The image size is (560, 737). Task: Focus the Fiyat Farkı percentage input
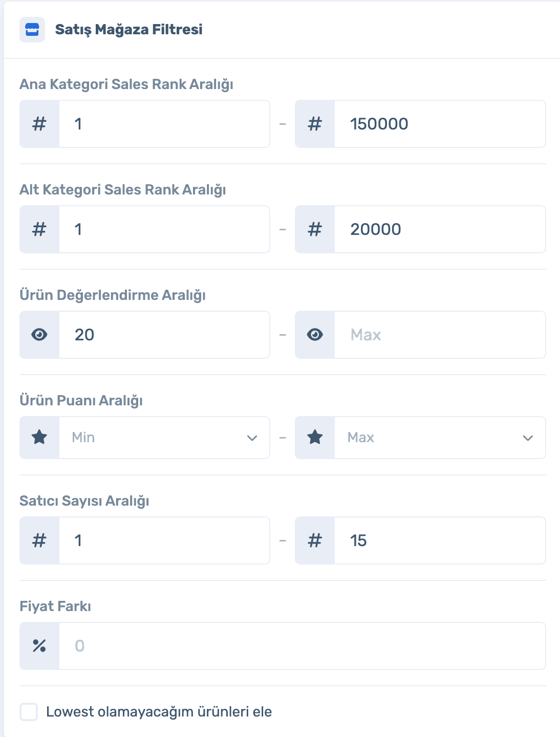302,646
